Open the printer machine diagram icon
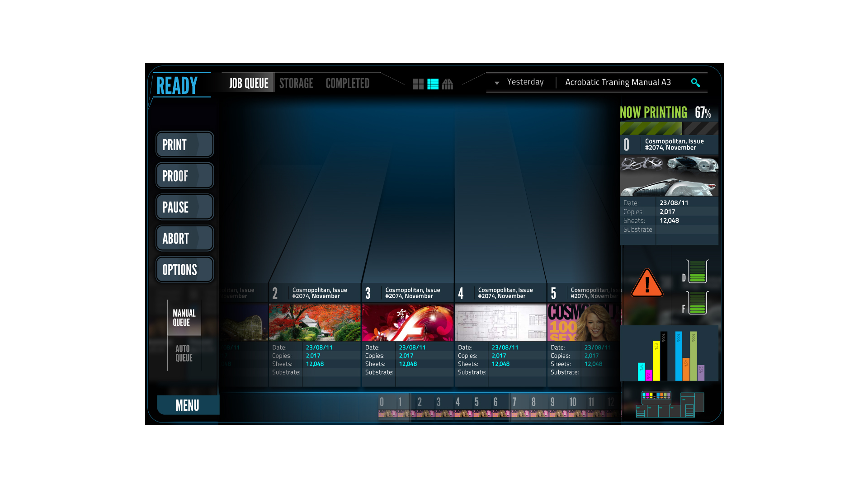The image size is (868, 488). click(670, 404)
